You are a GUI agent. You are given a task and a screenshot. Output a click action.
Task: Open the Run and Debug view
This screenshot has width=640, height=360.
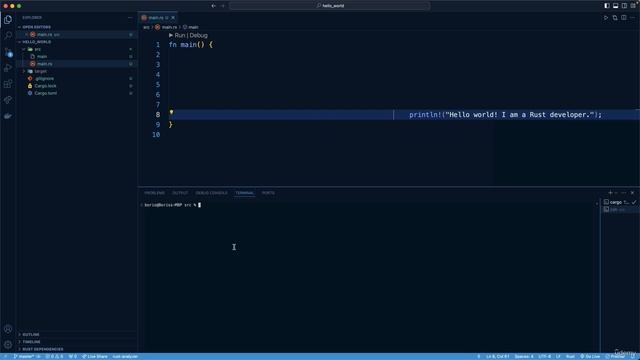pos(8,68)
